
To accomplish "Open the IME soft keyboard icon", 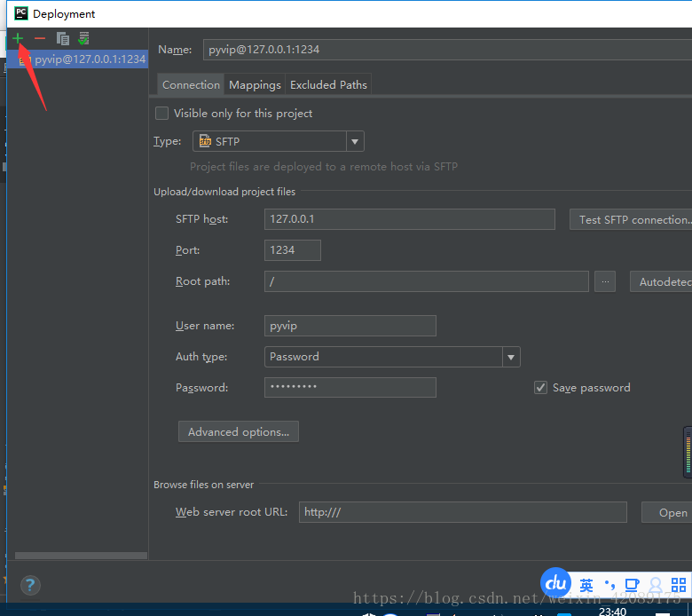I will pyautogui.click(x=632, y=585).
